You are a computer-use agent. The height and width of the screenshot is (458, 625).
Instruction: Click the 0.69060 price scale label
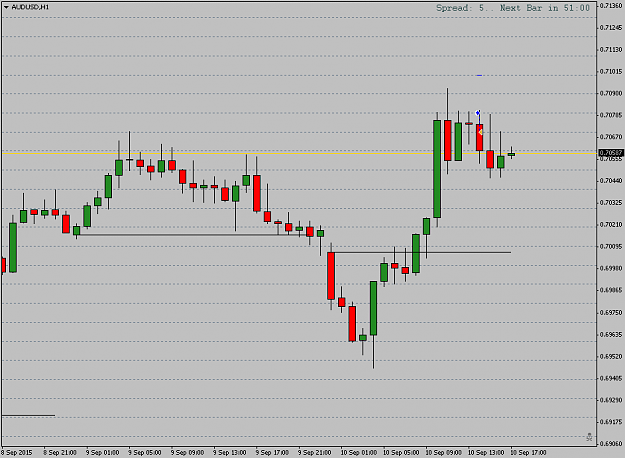point(611,444)
